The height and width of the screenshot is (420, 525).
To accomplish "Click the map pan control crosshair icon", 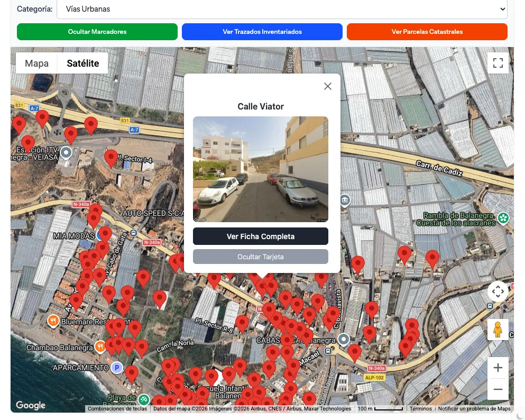I will click(498, 291).
